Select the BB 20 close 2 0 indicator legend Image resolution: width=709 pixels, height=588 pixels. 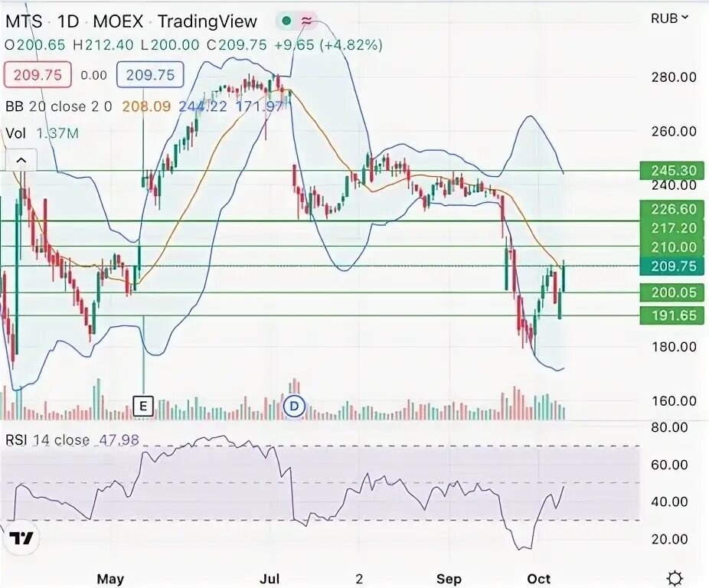pyautogui.click(x=59, y=106)
